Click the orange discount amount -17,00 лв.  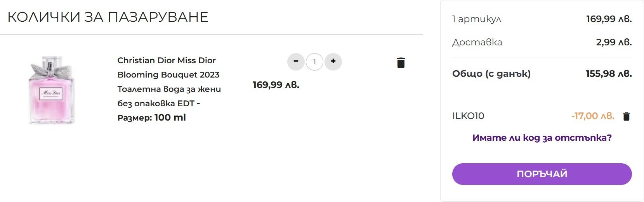tap(593, 116)
